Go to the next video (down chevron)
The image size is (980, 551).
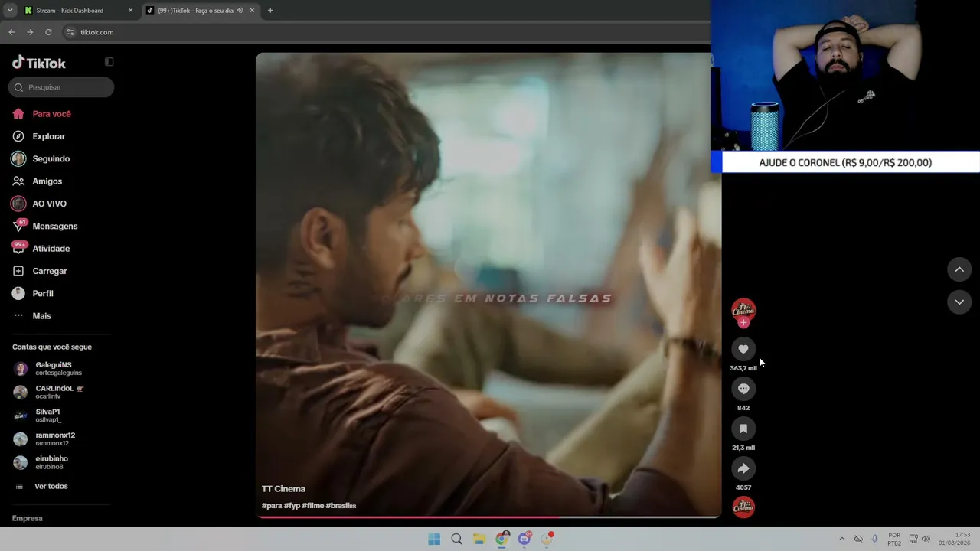[959, 302]
